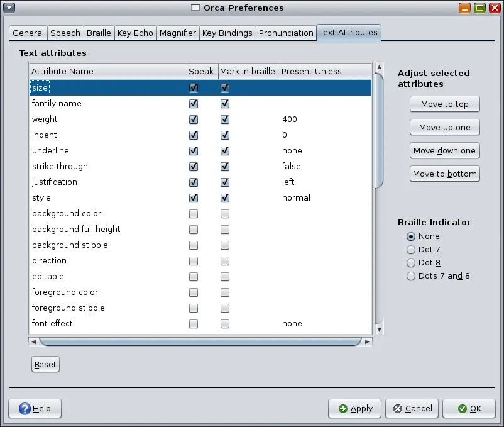The height and width of the screenshot is (427, 504).
Task: Maximize the Orca Preferences window
Action: pos(479,8)
